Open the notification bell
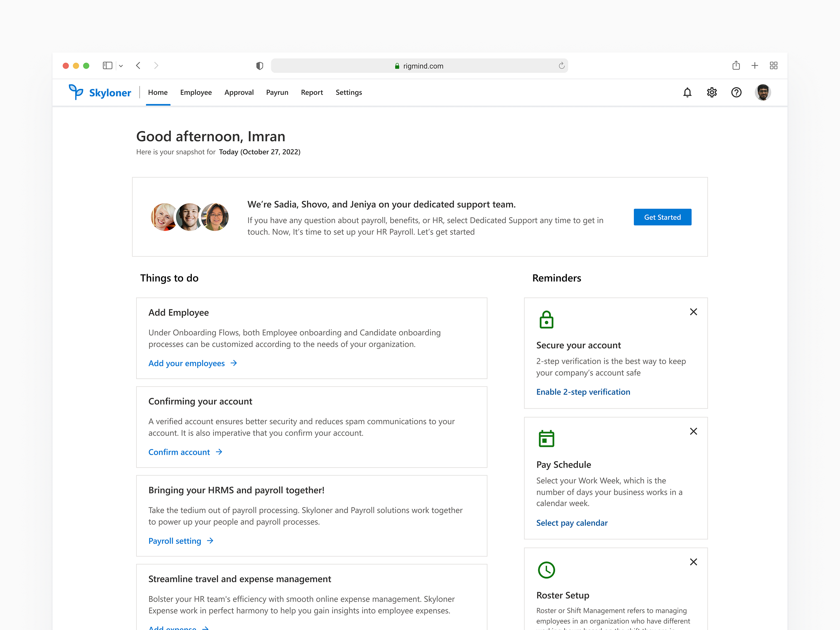840x630 pixels. [x=687, y=92]
